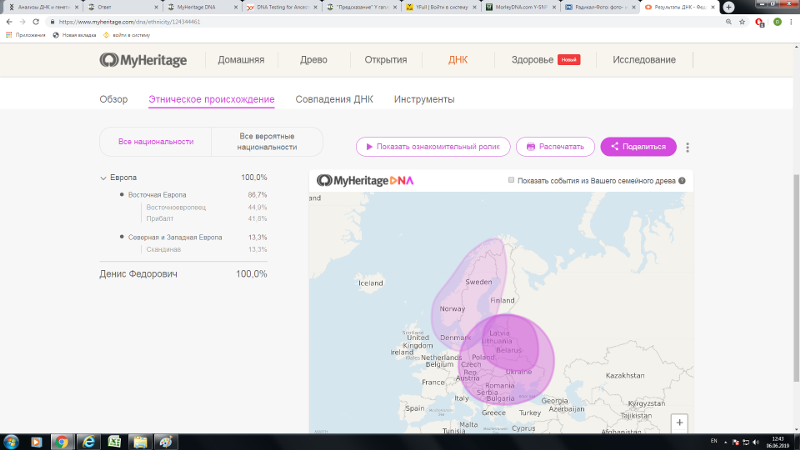This screenshot has height=450, width=800.
Task: Open the Здоровье menu item
Action: point(532,60)
